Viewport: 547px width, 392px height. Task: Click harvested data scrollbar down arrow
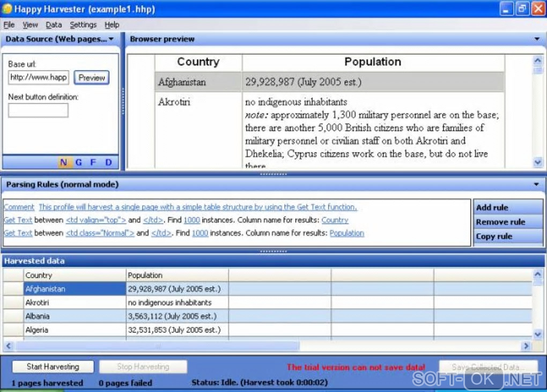pyautogui.click(x=537, y=334)
